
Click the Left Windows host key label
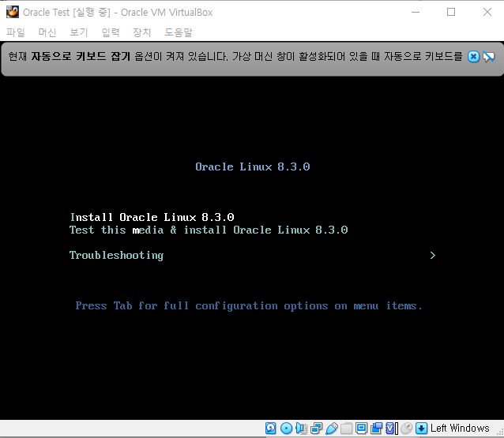click(460, 428)
